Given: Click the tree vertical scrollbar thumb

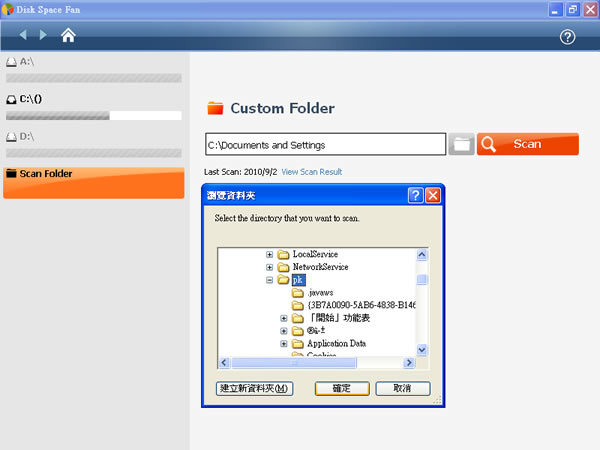Looking at the screenshot, I should click(x=422, y=279).
